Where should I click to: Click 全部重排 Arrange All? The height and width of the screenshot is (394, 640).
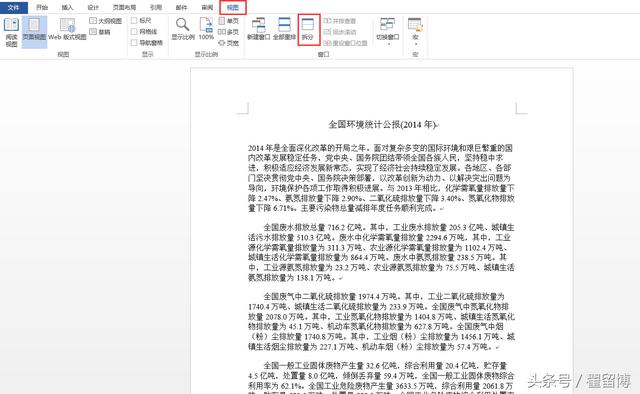tap(284, 29)
